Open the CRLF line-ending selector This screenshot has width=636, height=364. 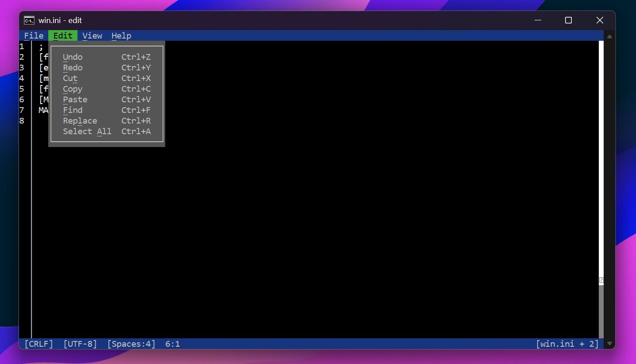click(39, 344)
